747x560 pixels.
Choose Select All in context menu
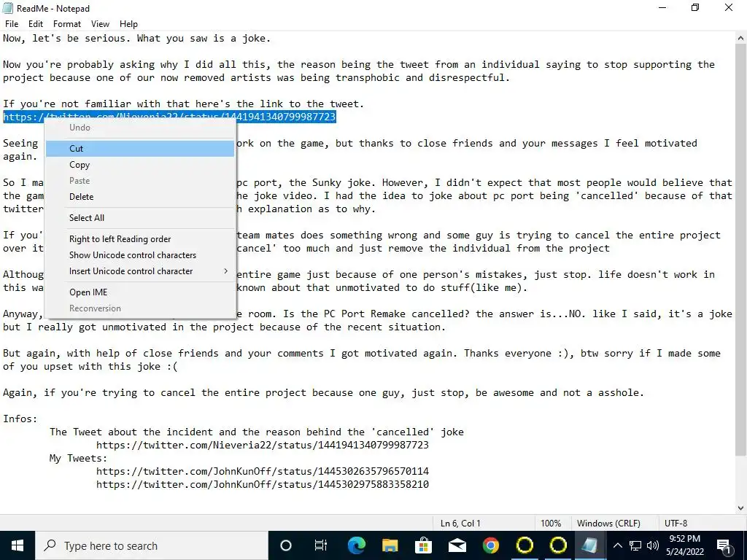pos(140,217)
